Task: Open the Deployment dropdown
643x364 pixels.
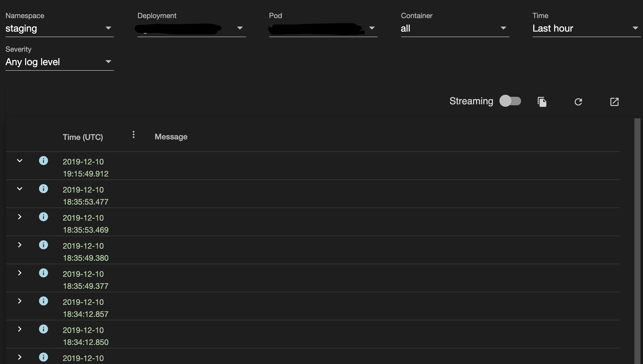Action: pos(240,28)
